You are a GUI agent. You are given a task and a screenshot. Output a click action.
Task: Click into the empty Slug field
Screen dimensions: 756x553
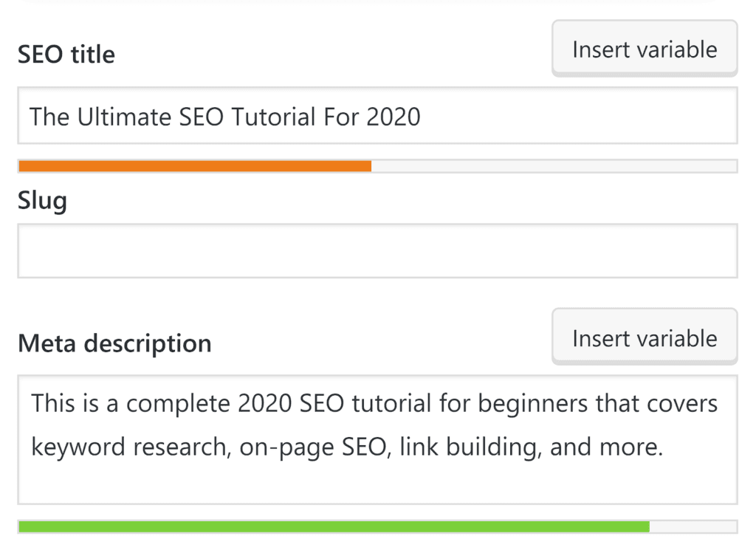click(377, 251)
